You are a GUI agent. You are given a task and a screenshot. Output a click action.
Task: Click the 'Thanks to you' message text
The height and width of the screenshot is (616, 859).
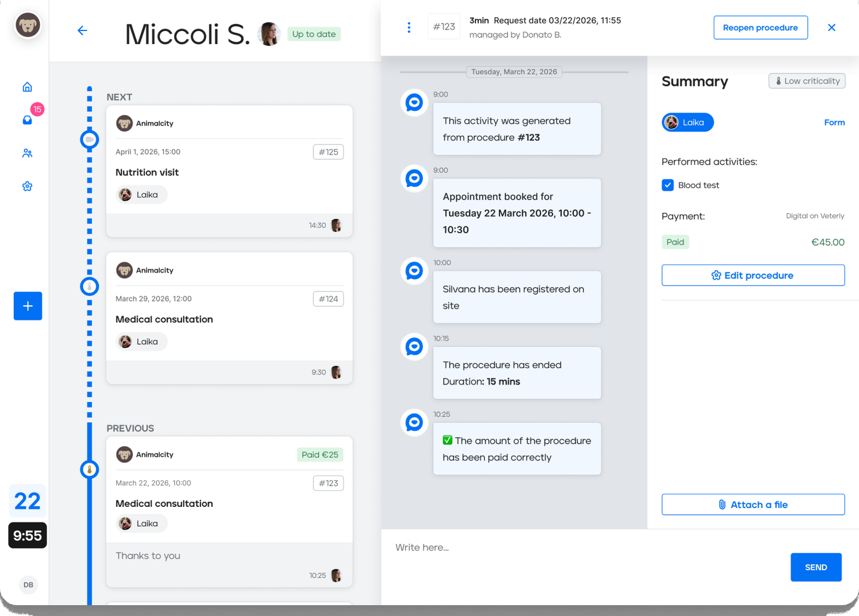pos(148,556)
